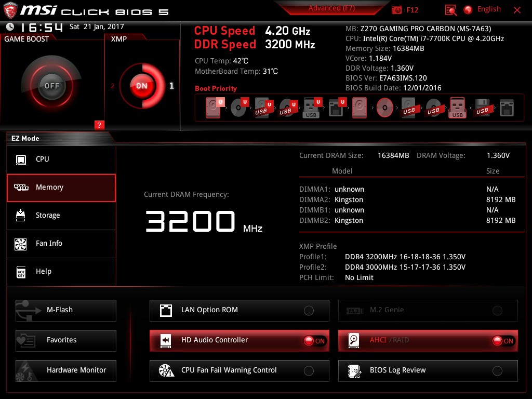Exit BIOS with the red X icon

tap(517, 10)
